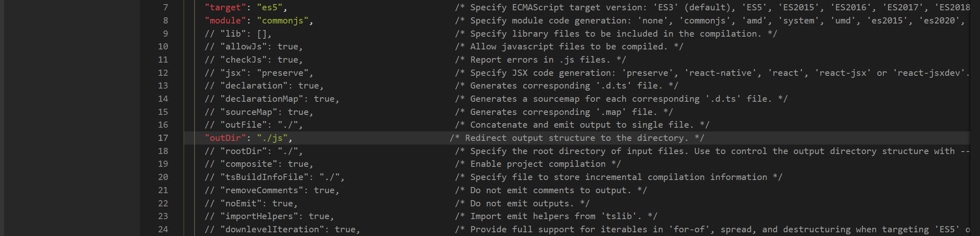Click the "Import emit helpers from 'tslib'" comment

556,216
